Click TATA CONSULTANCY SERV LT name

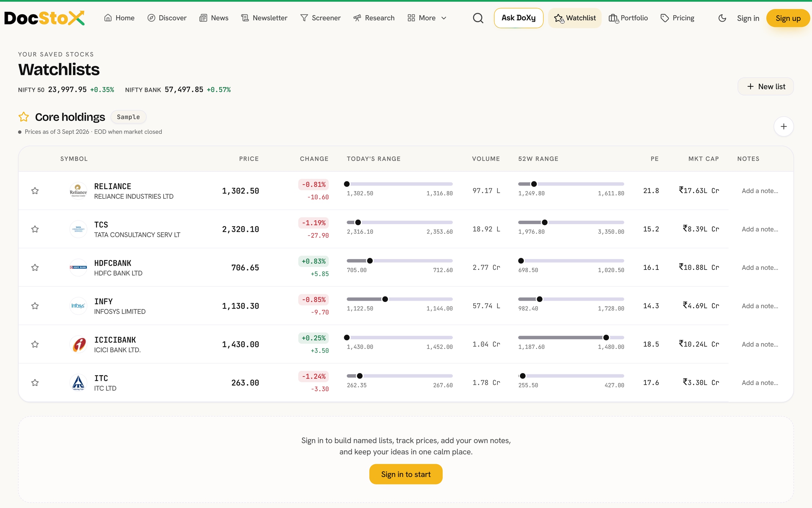point(137,235)
